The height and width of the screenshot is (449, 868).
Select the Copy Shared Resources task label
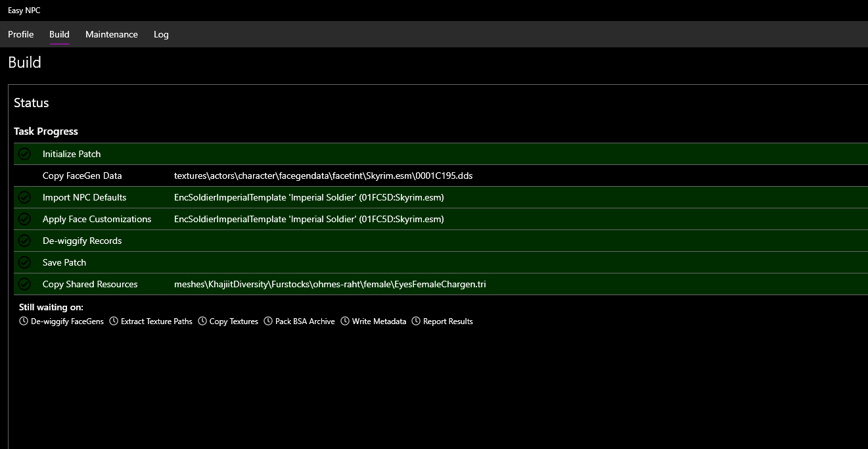point(90,284)
